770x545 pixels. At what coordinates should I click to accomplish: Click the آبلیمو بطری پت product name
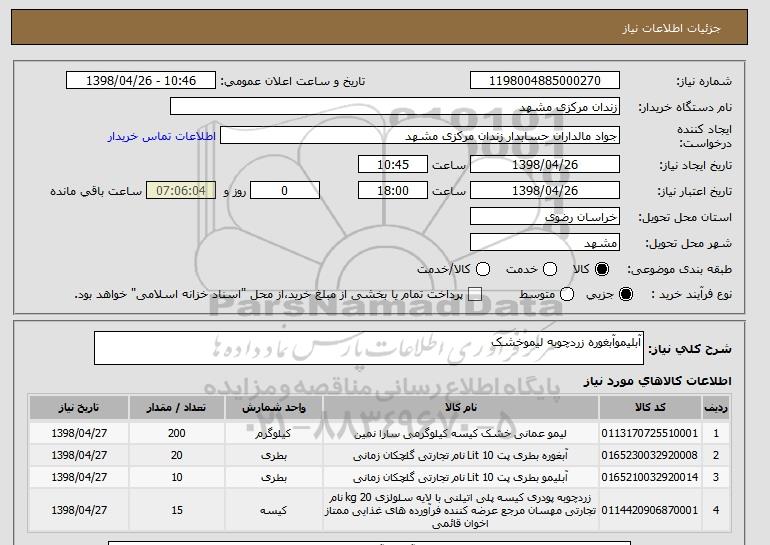tap(461, 477)
